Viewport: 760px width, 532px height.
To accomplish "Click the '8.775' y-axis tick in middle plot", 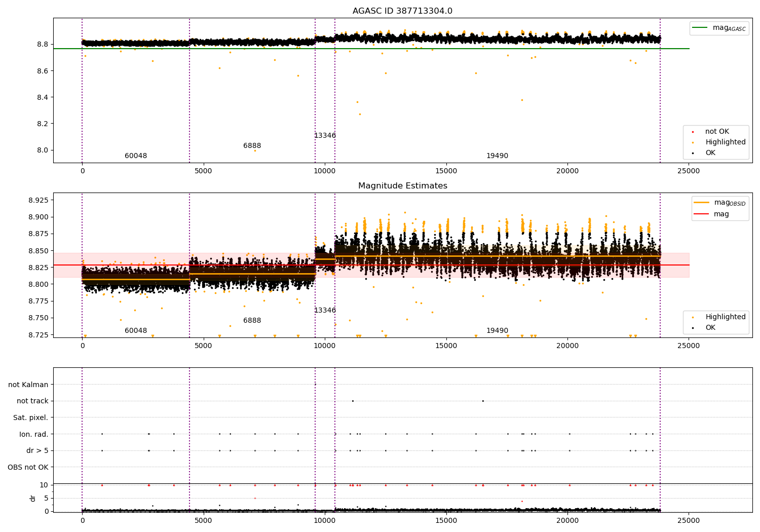I will pyautogui.click(x=39, y=301).
